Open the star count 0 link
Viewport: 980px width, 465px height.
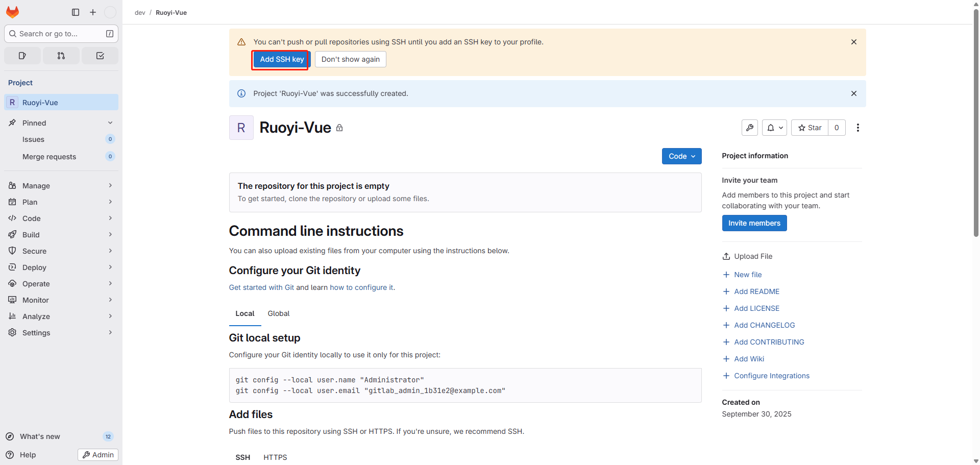[x=837, y=128]
